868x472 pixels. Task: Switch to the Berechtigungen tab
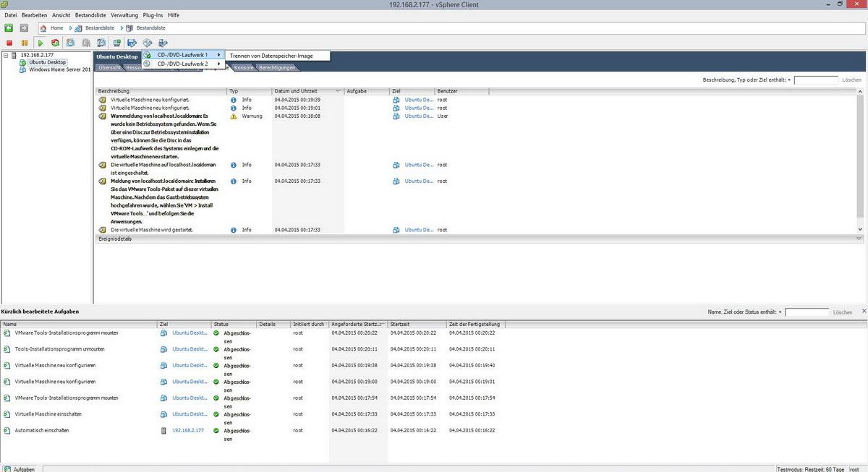pyautogui.click(x=278, y=68)
